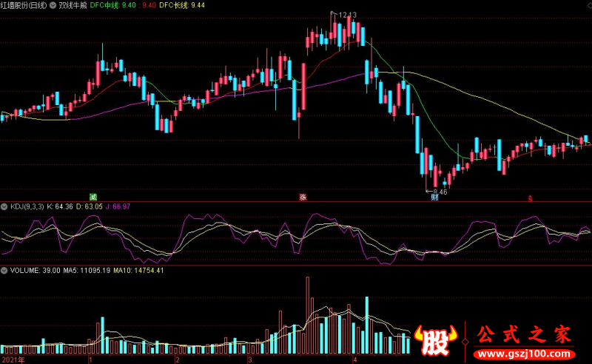Click the yellow MA10: 14754.41 value
Viewport: 592px width, 364px height.
(x=138, y=270)
